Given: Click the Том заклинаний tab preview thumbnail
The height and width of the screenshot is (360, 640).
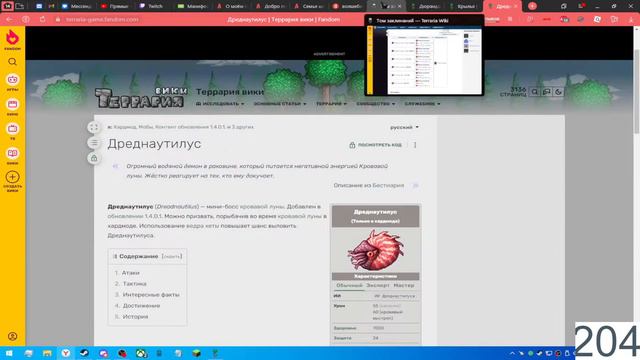Looking at the screenshot, I should [424, 60].
